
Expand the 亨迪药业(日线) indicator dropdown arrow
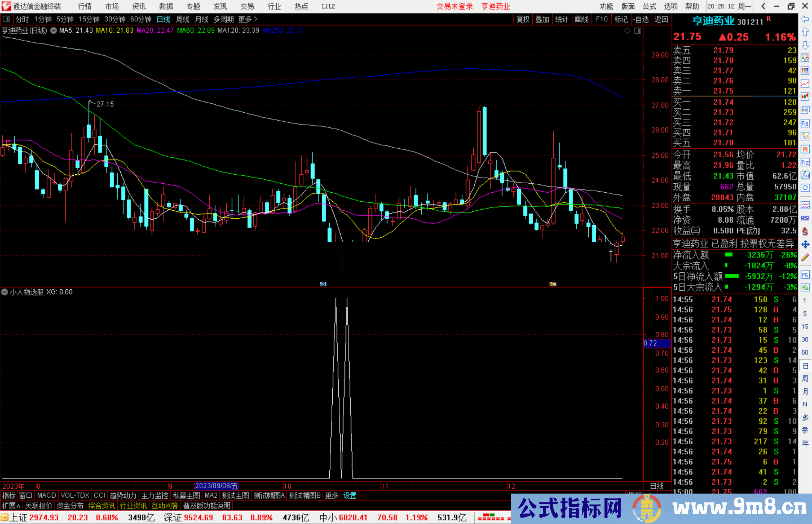[x=54, y=30]
